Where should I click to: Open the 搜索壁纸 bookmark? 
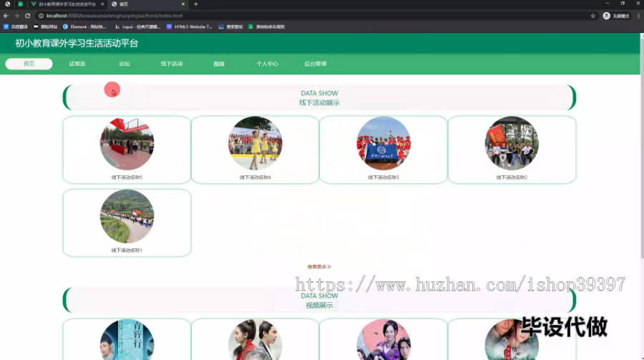tap(231, 26)
